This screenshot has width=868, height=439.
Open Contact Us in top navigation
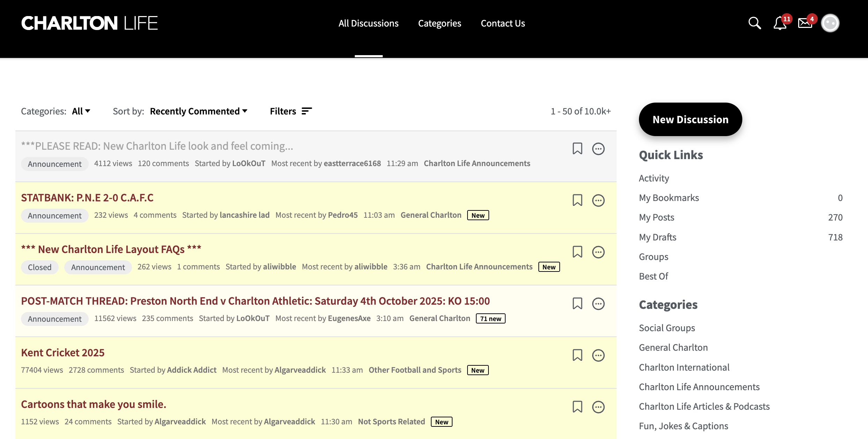(502, 23)
